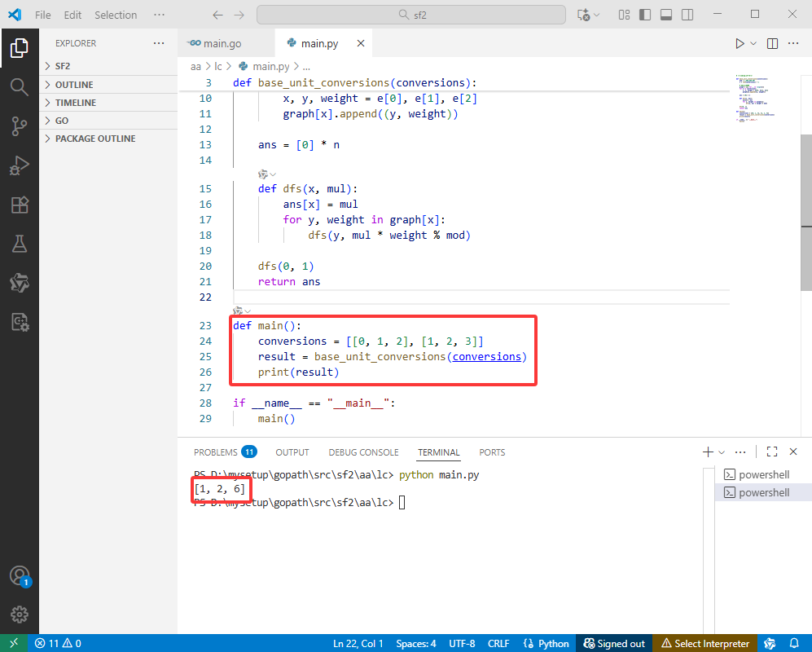The image size is (812, 652).
Task: Click CRLF end of line selector
Action: (x=498, y=643)
